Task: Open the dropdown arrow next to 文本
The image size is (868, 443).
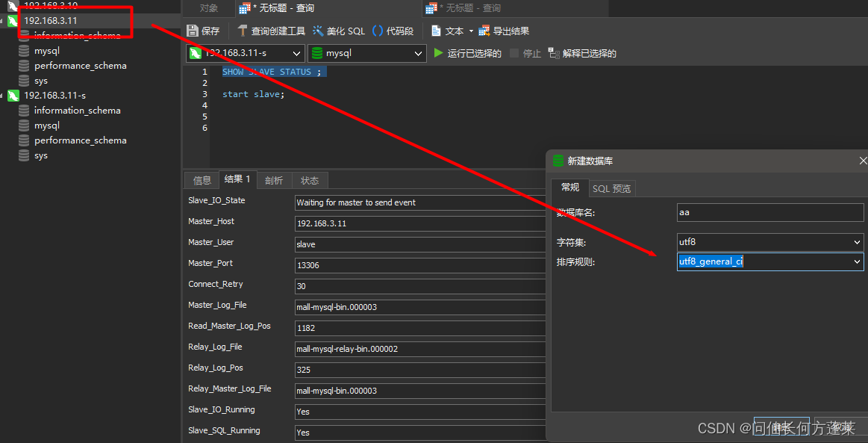Action: pyautogui.click(x=471, y=31)
